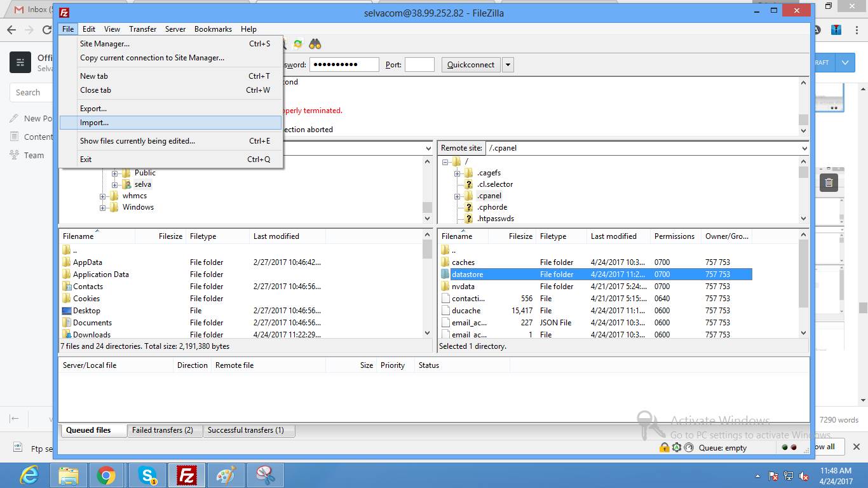Click Import in File menu

(x=170, y=123)
